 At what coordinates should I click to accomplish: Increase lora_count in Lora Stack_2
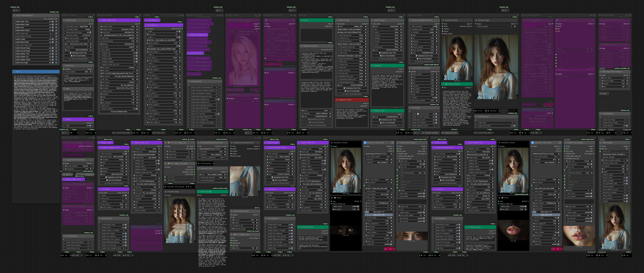tap(180, 34)
